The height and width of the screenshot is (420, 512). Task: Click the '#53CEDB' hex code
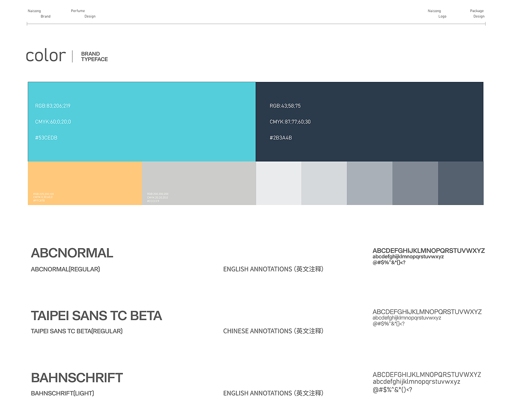click(46, 138)
